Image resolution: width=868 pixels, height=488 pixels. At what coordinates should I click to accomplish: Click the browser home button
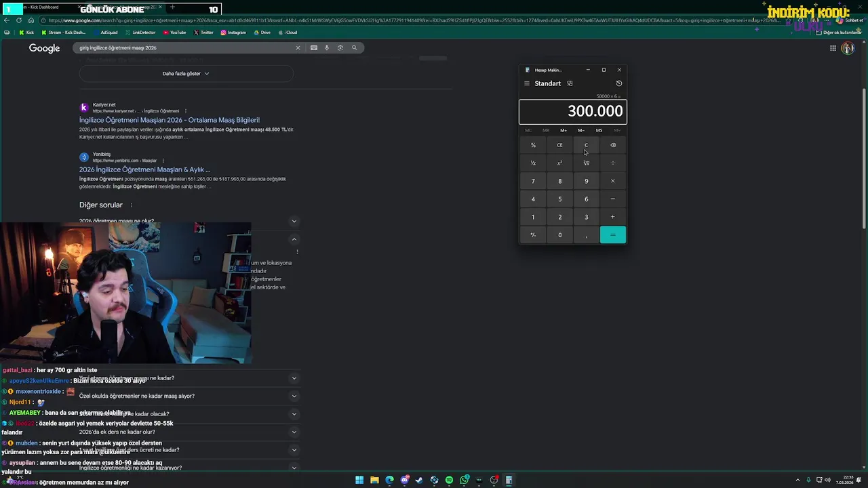31,20
